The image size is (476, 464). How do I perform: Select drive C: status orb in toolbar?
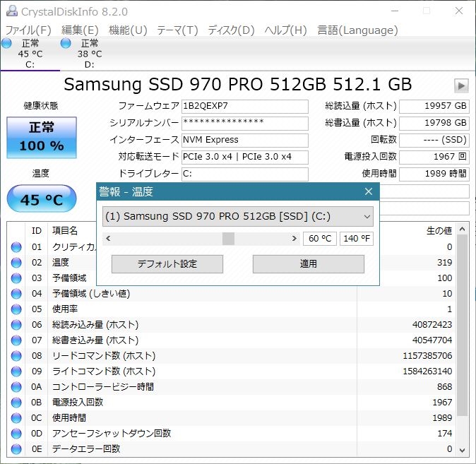pos(7,44)
